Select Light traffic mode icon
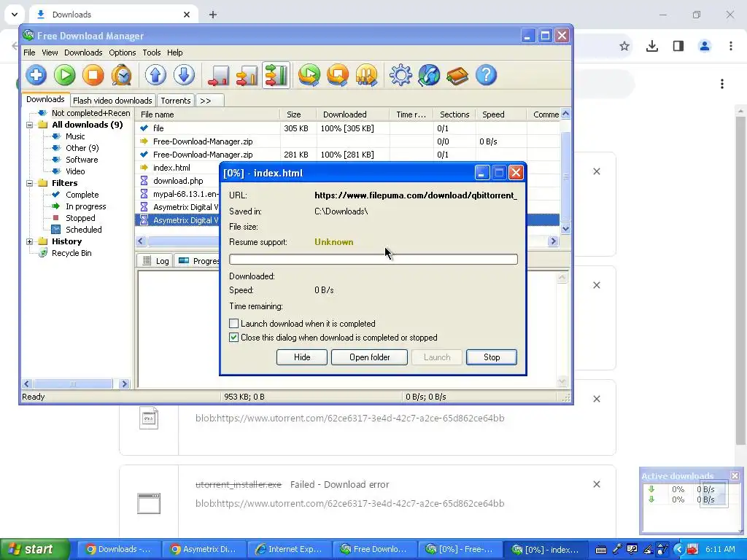 click(x=219, y=75)
